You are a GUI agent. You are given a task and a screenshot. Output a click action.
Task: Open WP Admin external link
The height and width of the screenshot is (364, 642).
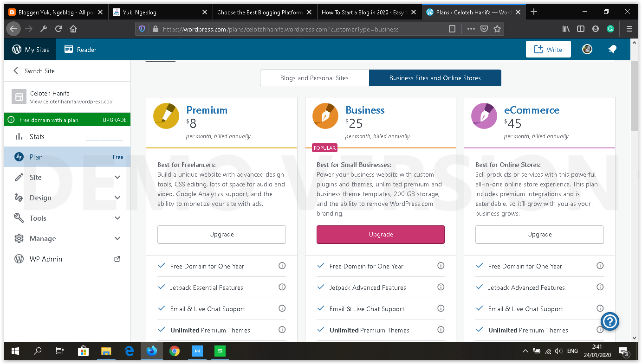pos(67,259)
